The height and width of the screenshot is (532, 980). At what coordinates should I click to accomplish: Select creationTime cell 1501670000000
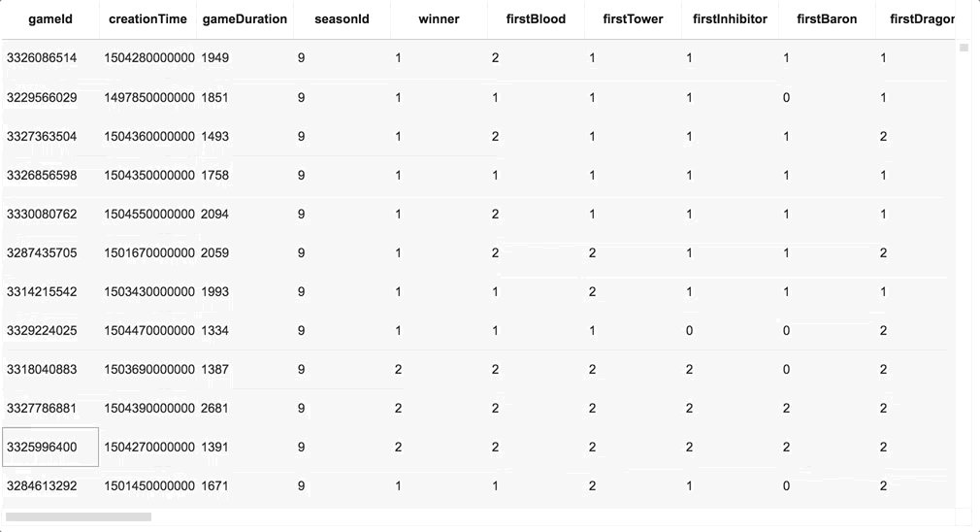pyautogui.click(x=148, y=252)
